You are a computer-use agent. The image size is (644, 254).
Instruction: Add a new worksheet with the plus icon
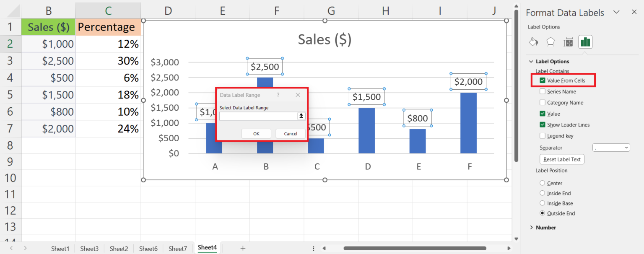point(242,248)
